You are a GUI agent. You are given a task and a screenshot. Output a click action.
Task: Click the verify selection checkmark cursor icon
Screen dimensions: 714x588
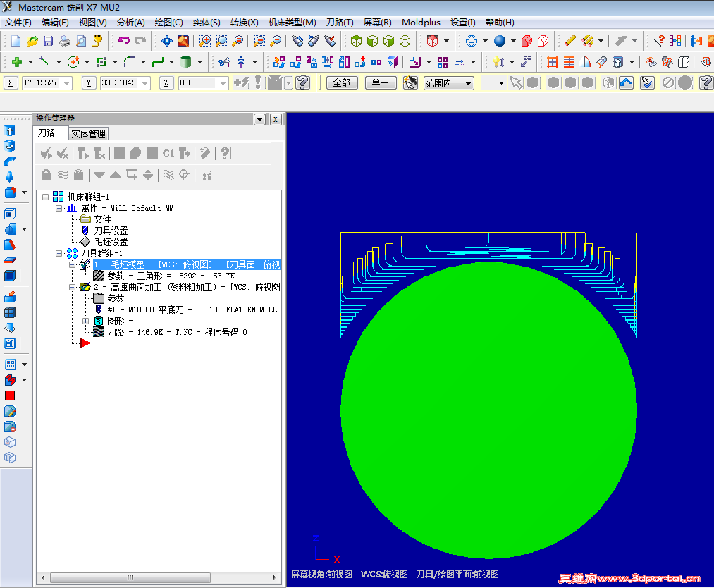point(647,82)
